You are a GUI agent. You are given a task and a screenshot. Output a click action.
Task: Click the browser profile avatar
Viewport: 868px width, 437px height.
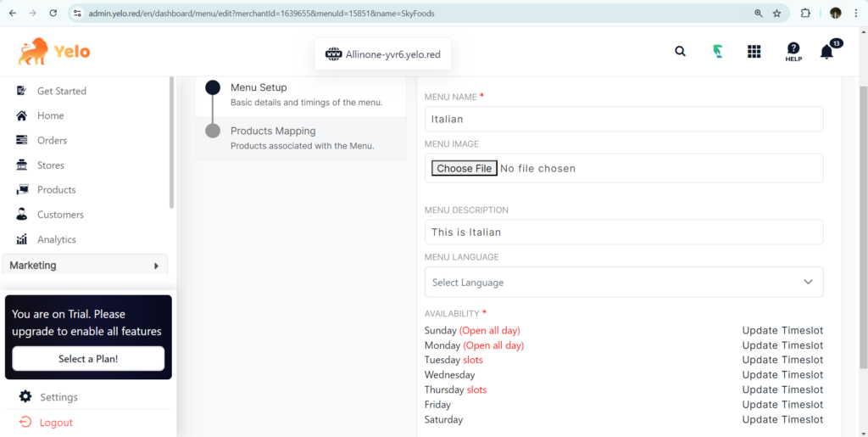(835, 14)
